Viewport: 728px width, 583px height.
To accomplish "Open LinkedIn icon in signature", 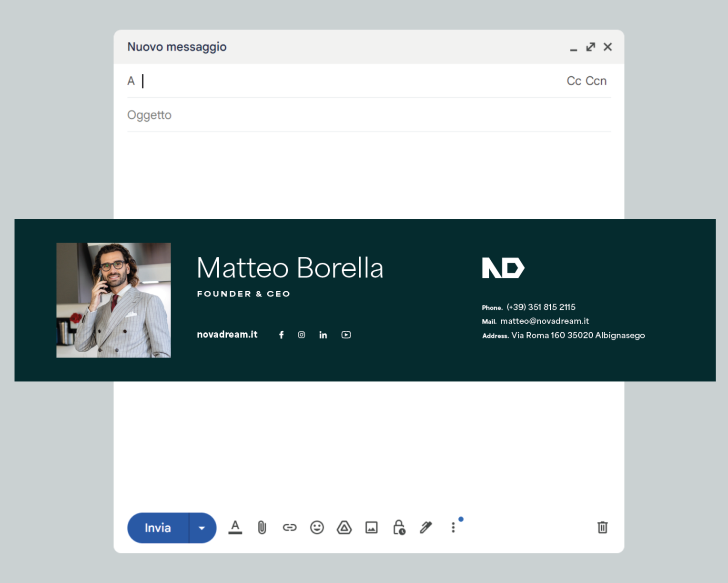I will point(323,335).
